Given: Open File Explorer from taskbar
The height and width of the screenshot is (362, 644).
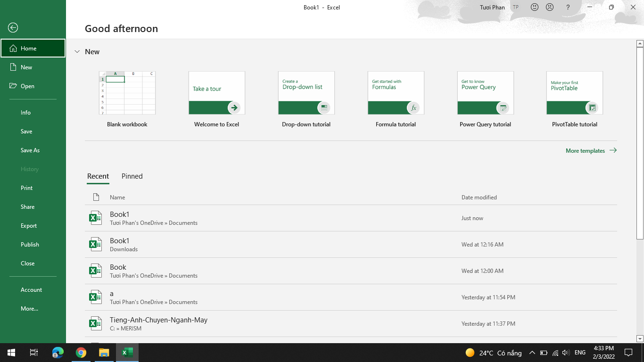Looking at the screenshot, I should 104,353.
